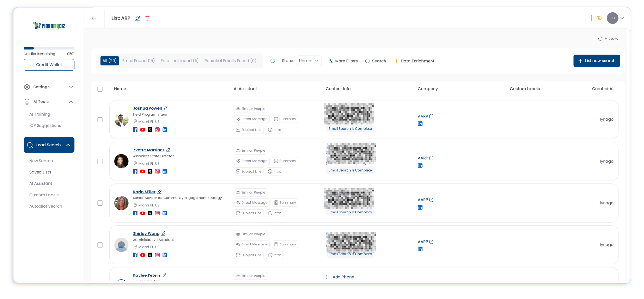Open Autopilot Search in sidebar

pyautogui.click(x=46, y=206)
